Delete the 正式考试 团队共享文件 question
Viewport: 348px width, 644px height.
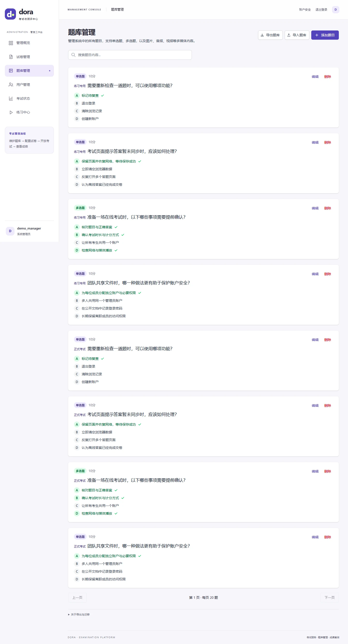tap(327, 537)
